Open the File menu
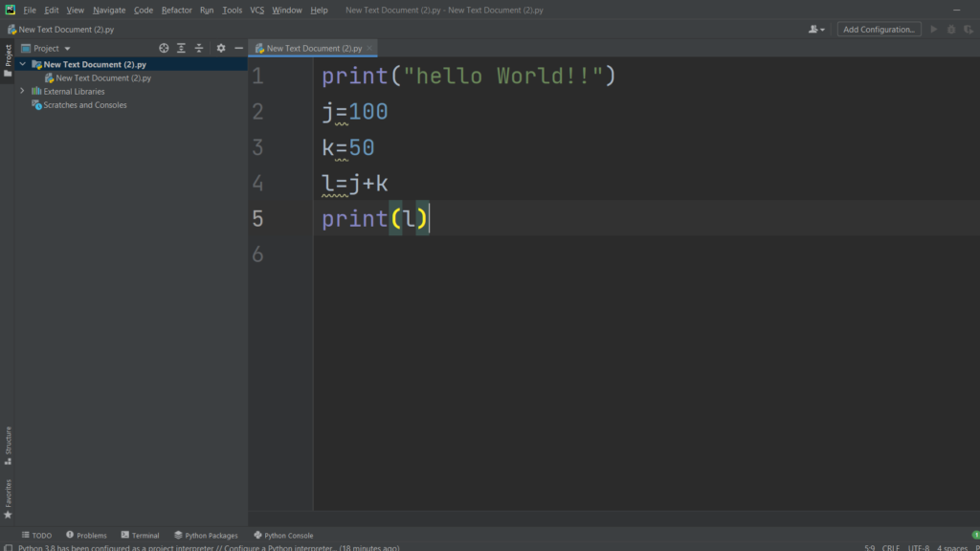 (30, 10)
